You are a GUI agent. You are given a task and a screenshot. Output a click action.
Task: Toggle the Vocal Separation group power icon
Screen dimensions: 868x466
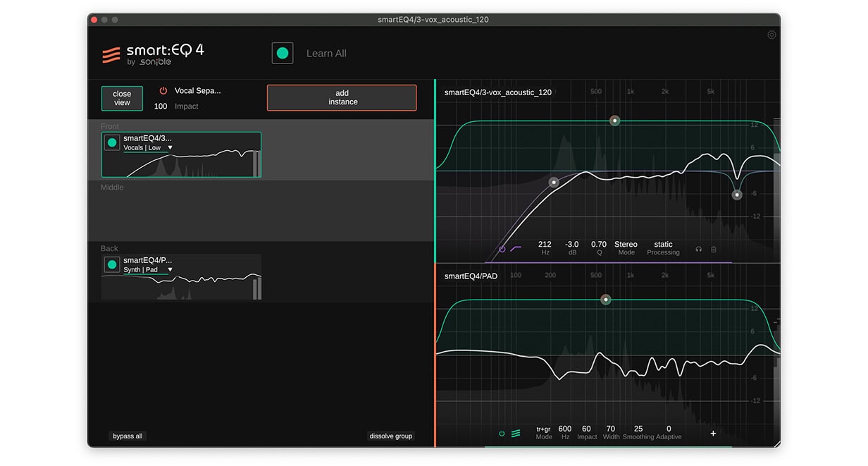coord(163,91)
